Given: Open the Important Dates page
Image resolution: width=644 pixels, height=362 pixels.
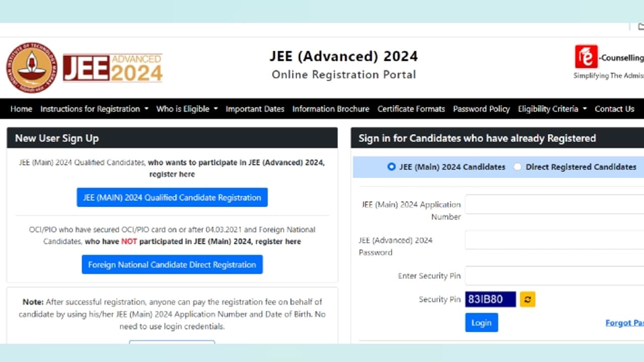Looking at the screenshot, I should point(255,109).
